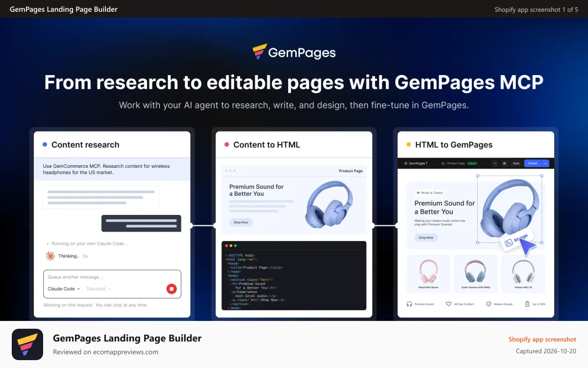Click the GemPages app icon in footer
588x368 pixels.
pos(27,344)
